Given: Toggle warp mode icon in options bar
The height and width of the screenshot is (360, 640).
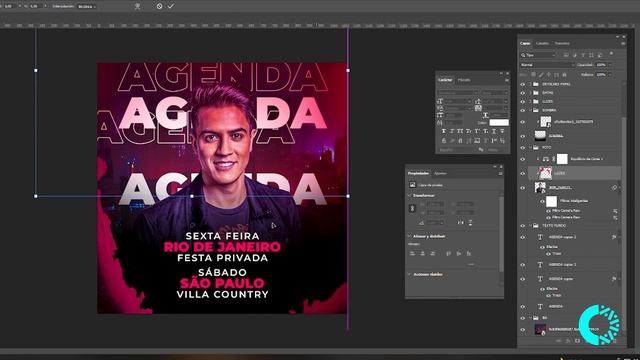Looking at the screenshot, I should click(138, 6).
